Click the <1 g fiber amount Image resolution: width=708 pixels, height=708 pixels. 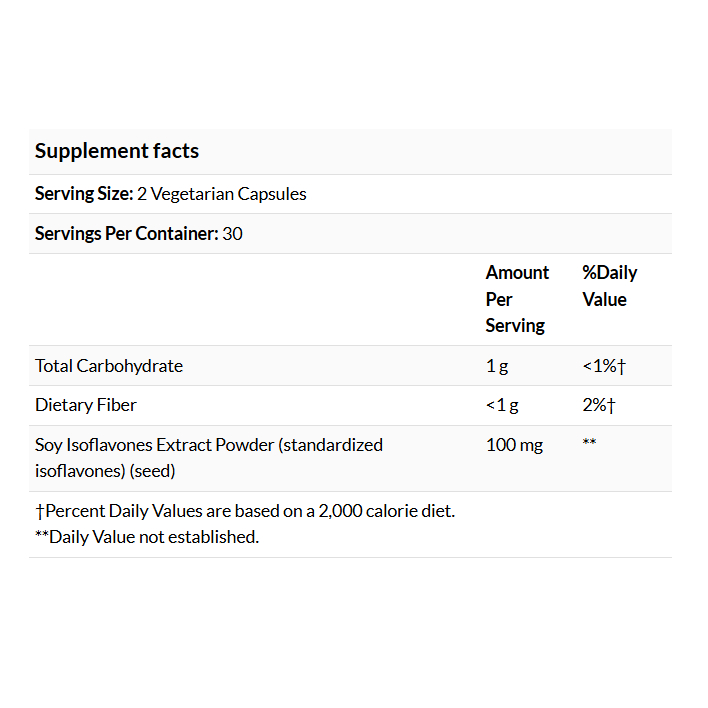tap(502, 405)
